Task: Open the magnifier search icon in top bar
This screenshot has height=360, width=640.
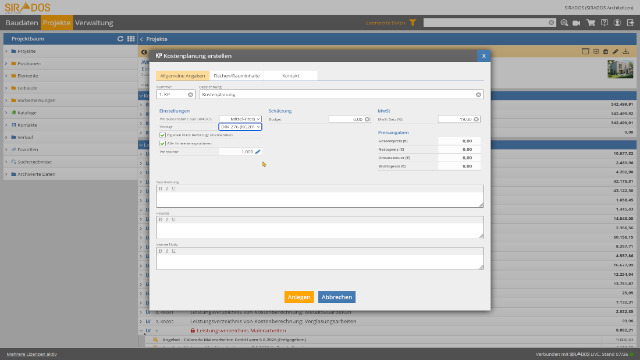Action: point(564,23)
